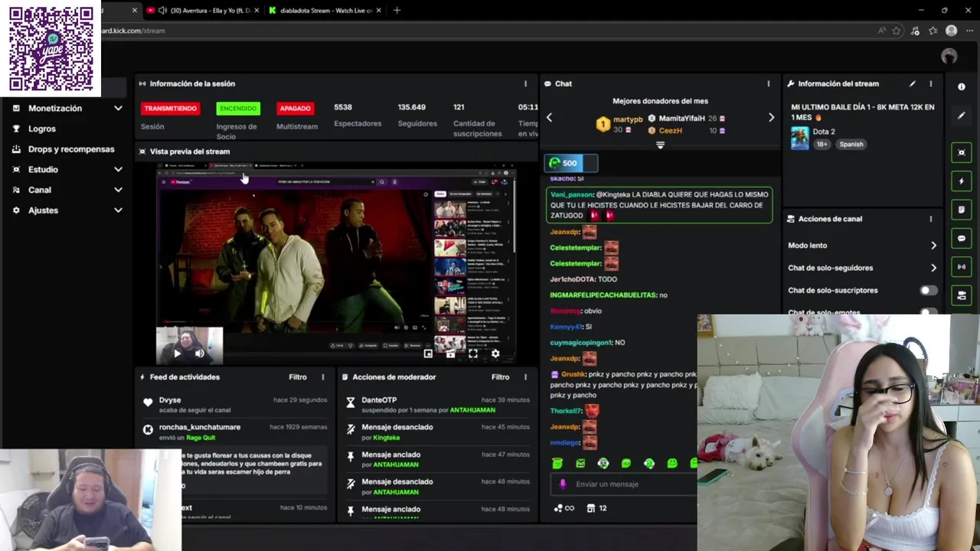Open a new browser tab
980x551 pixels.
397,10
